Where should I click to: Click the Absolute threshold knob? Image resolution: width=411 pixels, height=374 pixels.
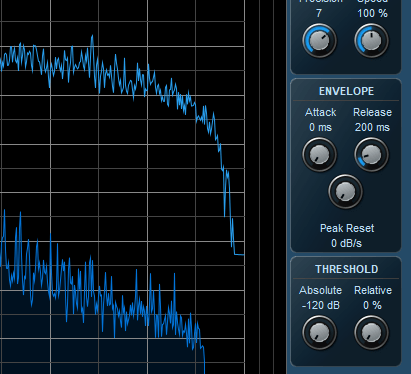pos(319,333)
